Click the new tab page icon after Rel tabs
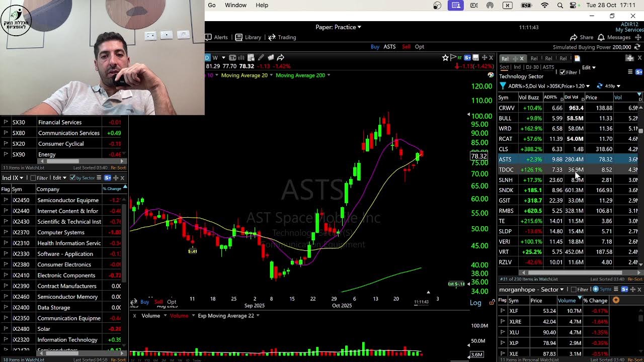Screen dimensions: 644x362 coord(577,58)
